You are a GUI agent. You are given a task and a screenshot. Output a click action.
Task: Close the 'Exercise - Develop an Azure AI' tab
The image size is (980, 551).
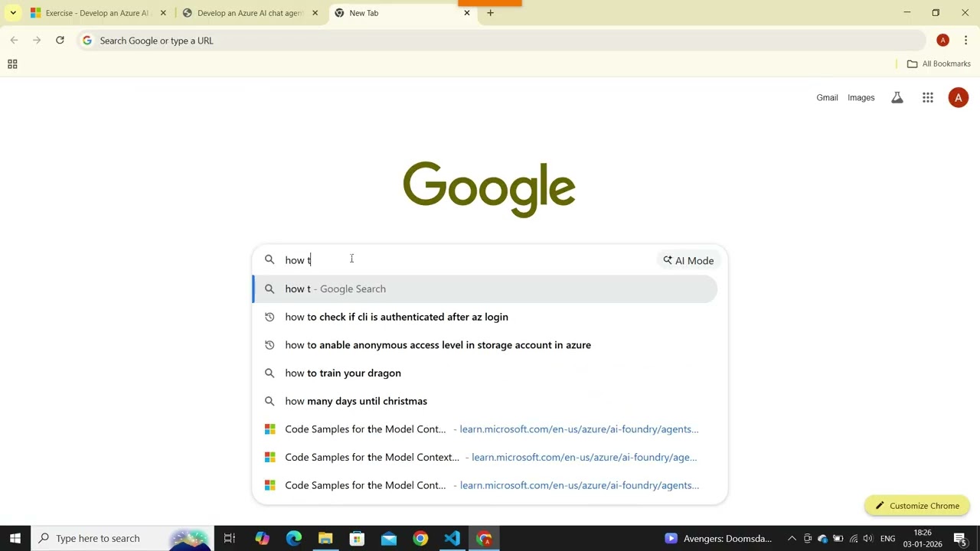pos(163,13)
